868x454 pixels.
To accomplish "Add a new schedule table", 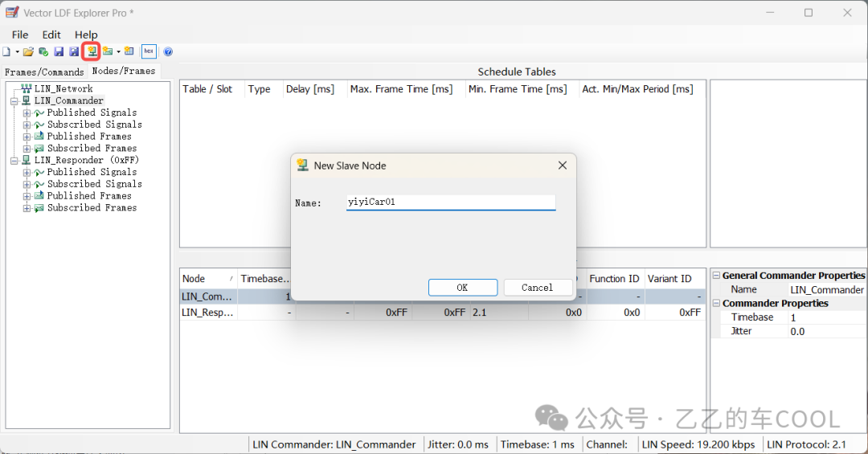I will (129, 51).
